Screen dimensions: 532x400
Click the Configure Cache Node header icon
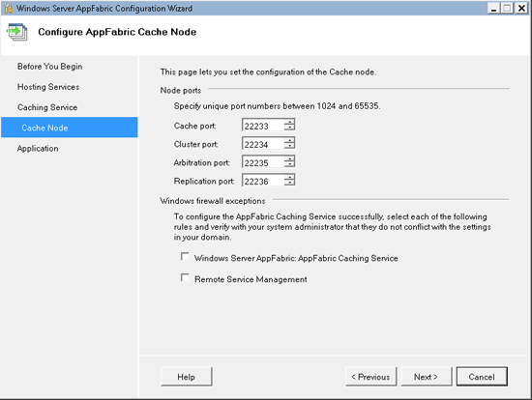(x=16, y=32)
